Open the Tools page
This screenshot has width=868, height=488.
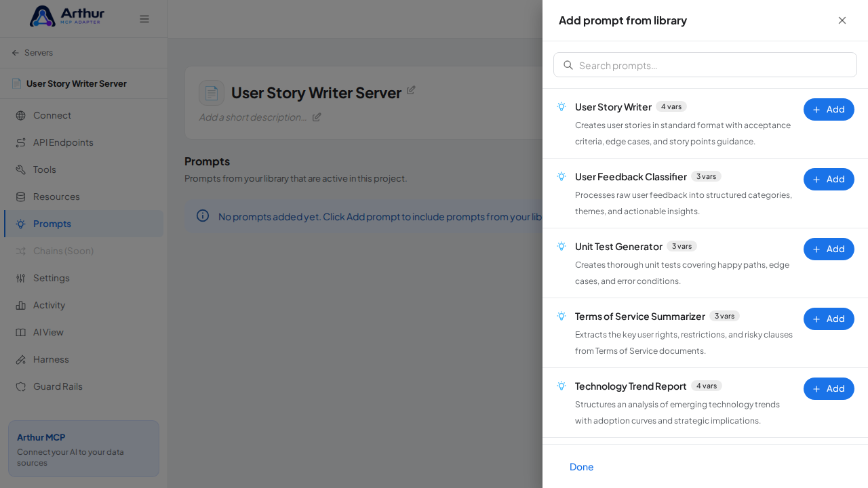pos(83,169)
